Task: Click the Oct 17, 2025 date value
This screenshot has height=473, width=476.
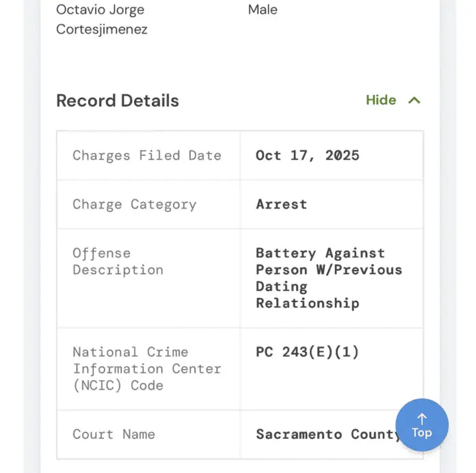Action: tap(307, 155)
